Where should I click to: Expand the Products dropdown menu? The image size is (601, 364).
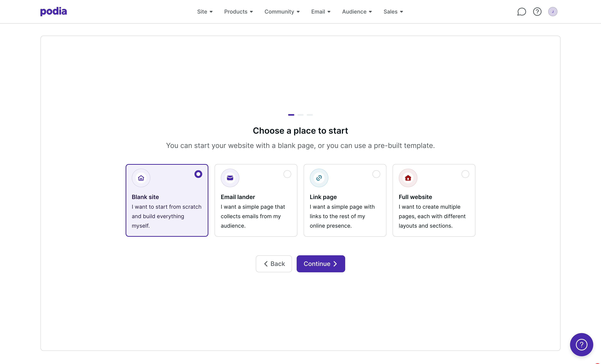tap(238, 12)
